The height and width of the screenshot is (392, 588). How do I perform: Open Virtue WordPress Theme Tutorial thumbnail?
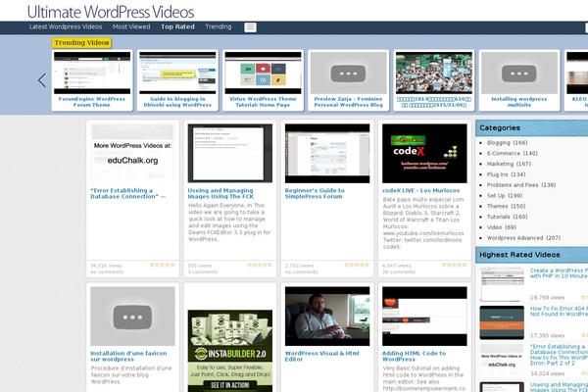point(263,73)
